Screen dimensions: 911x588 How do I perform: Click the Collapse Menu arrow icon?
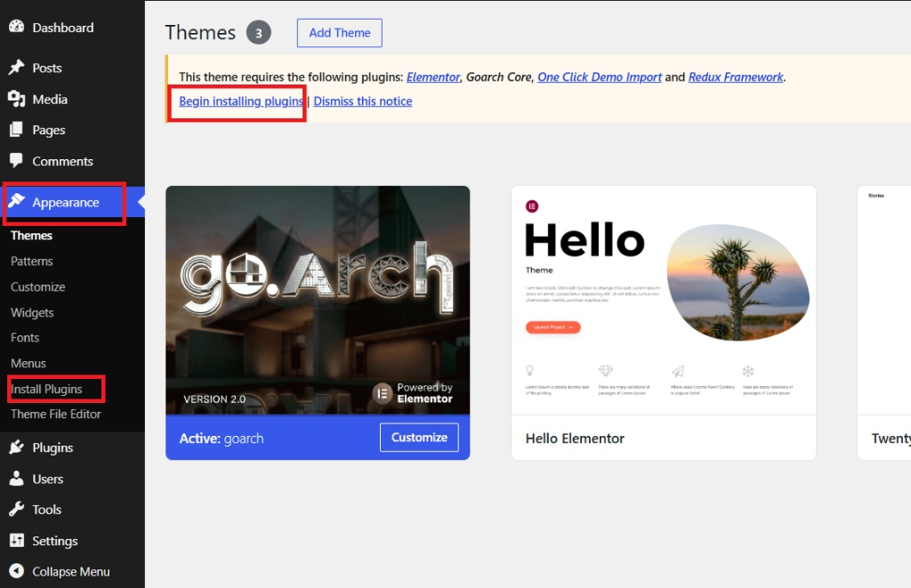click(16, 571)
